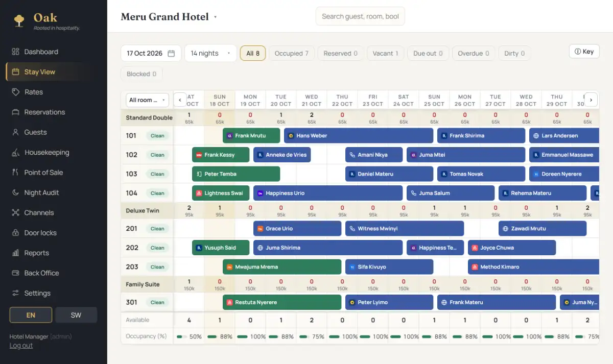Filter by Blocked 0 rooms
The image size is (613, 364).
pos(142,74)
